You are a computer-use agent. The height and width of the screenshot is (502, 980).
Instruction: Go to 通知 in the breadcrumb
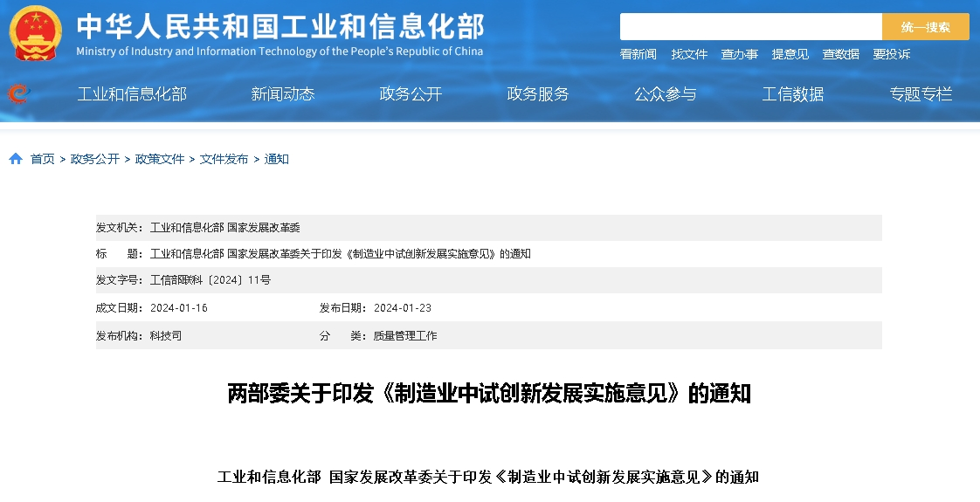coord(276,159)
